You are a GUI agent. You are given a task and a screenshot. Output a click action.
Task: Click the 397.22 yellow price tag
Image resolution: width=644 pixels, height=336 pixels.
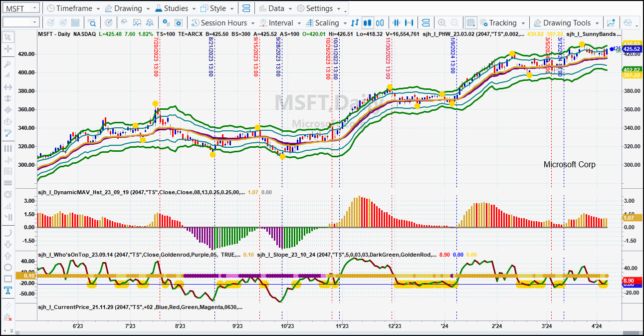pos(632,75)
